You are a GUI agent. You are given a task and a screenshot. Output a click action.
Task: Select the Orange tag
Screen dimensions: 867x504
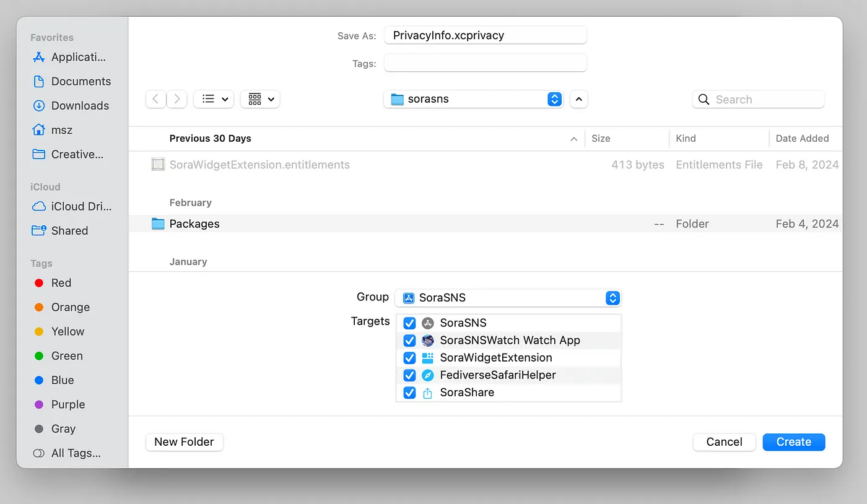pos(62,307)
